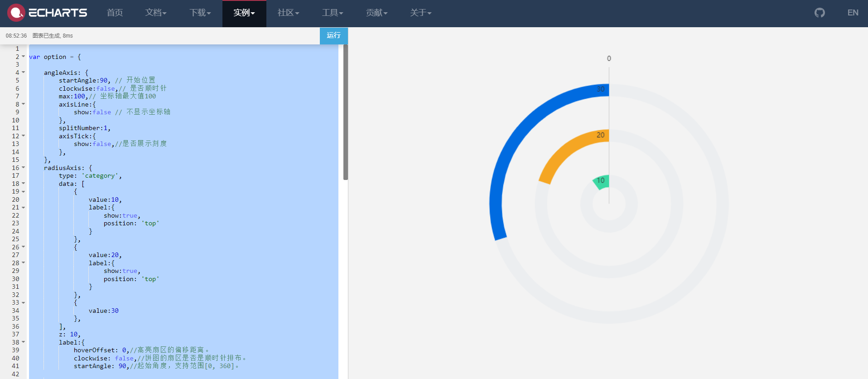Click 'value:10' on line 20

tap(104, 199)
